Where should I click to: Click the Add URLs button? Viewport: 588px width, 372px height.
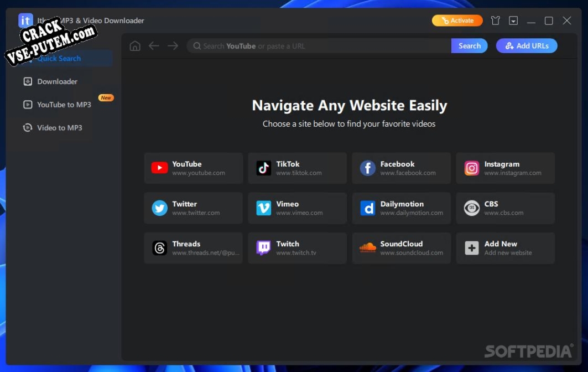tap(527, 46)
